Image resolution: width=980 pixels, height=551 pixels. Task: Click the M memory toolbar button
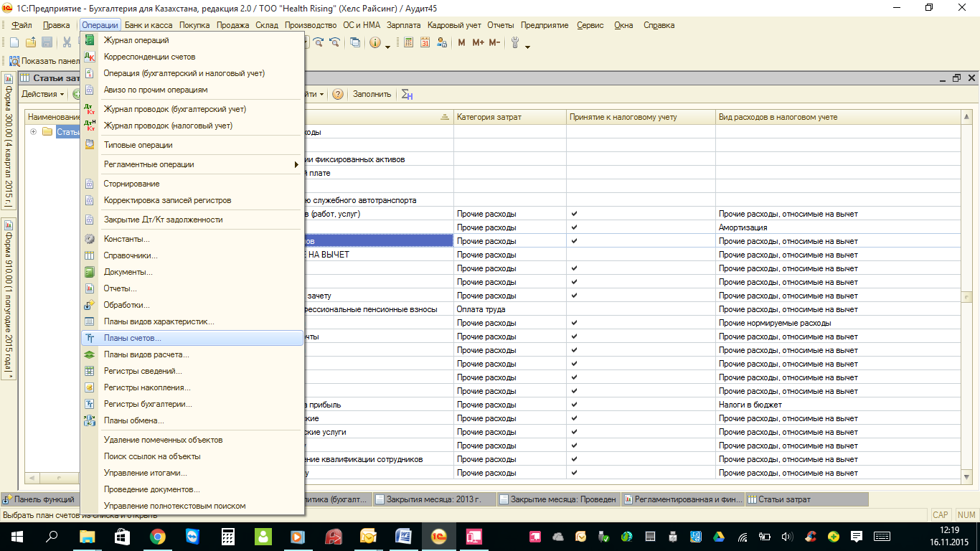(461, 42)
